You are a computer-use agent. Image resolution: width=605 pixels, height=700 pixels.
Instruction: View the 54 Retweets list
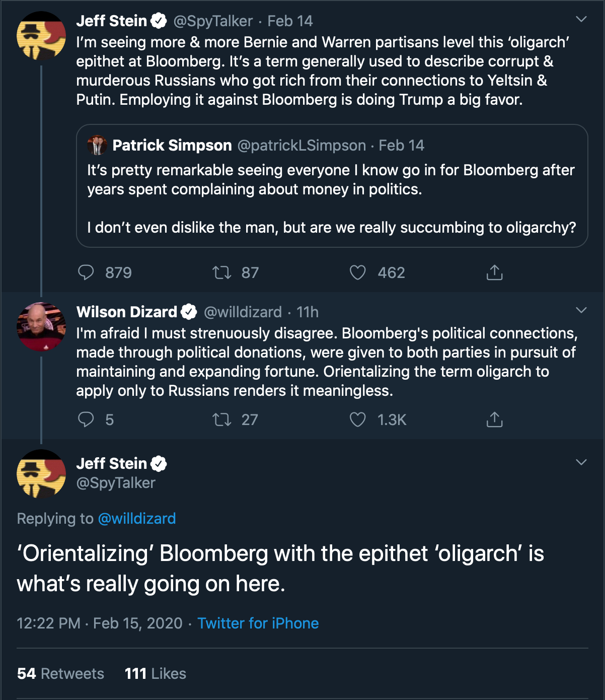click(x=60, y=673)
